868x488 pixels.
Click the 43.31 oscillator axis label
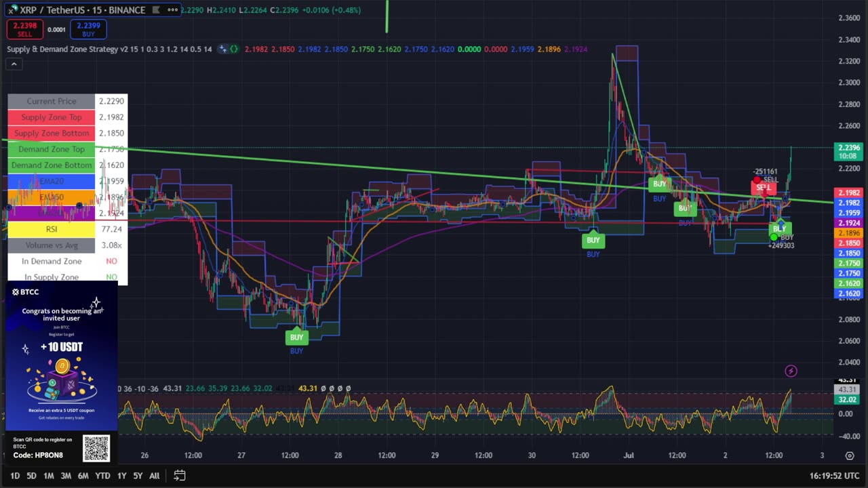point(848,390)
